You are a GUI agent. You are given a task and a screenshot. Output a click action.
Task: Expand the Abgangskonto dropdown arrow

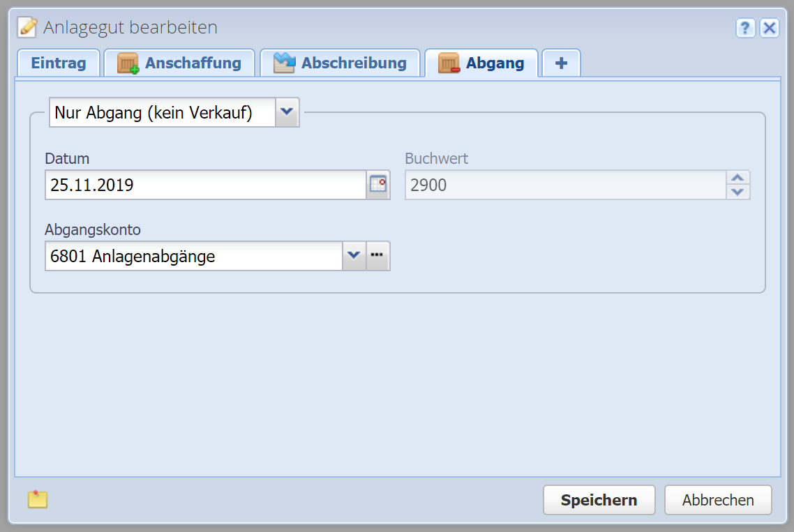[x=354, y=256]
